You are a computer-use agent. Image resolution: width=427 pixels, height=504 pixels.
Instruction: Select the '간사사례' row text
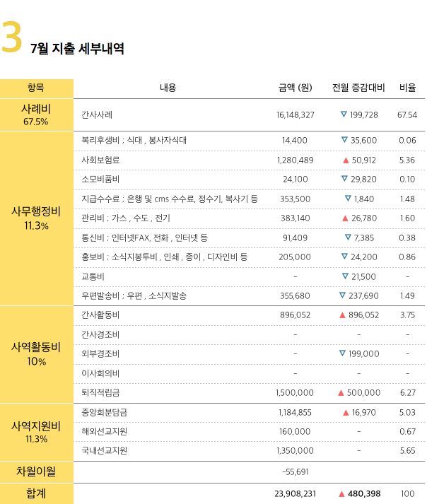(97, 115)
